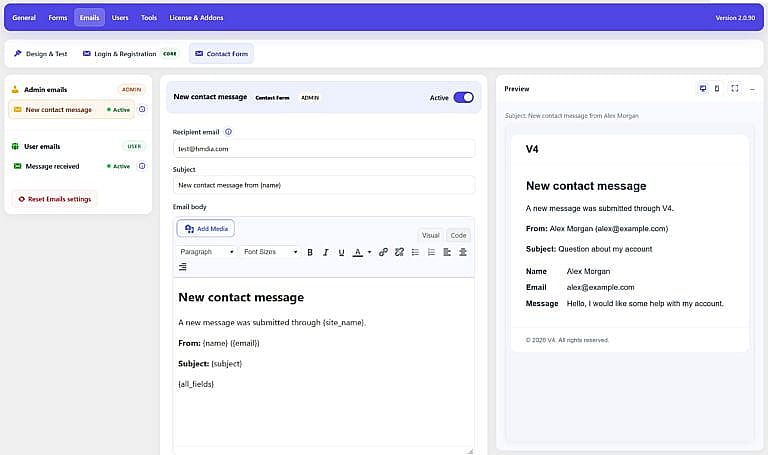Click the ADMIN badge beside Admin emails
Screen dimensions: 768x455
131,90
